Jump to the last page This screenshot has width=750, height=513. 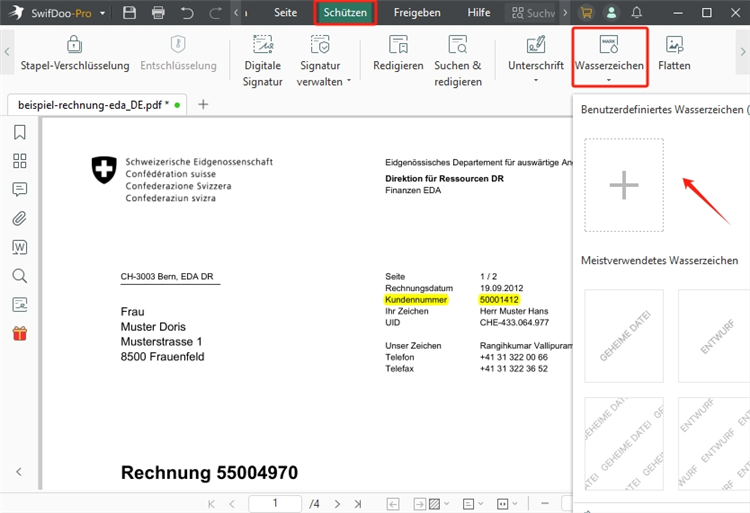point(358,504)
